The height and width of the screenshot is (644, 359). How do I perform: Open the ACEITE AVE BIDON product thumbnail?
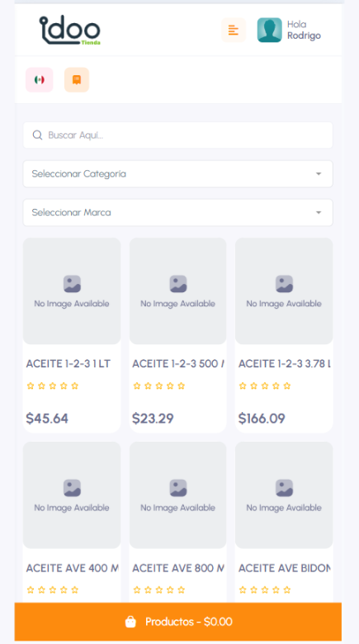click(284, 495)
